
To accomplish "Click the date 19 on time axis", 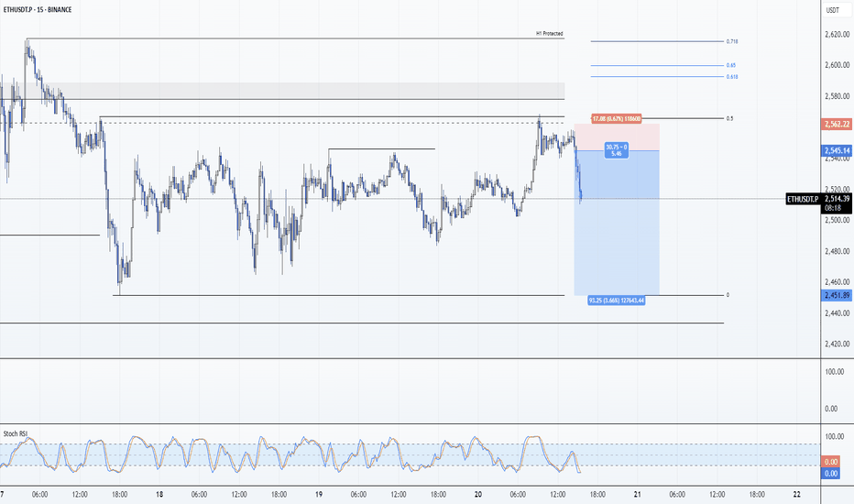I will point(319,494).
